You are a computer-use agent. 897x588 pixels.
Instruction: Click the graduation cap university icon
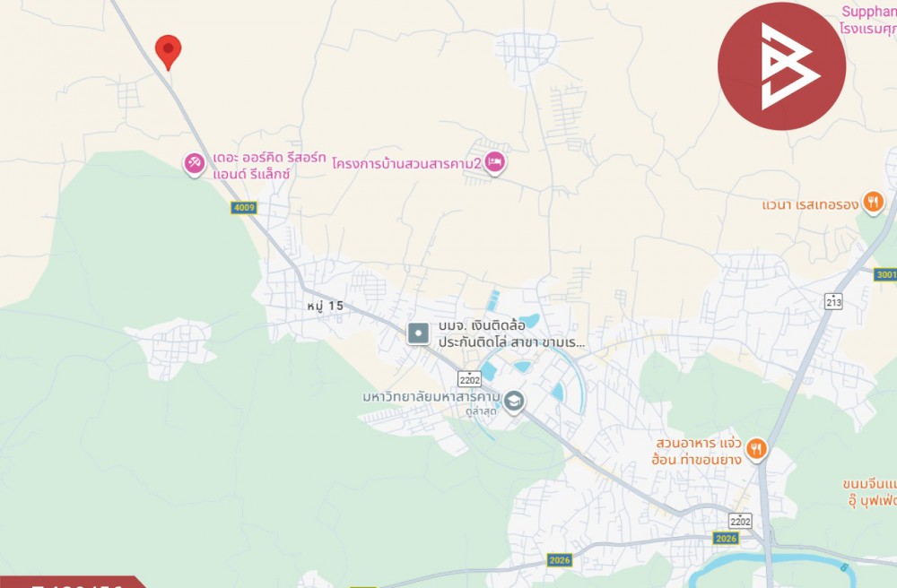click(x=514, y=402)
